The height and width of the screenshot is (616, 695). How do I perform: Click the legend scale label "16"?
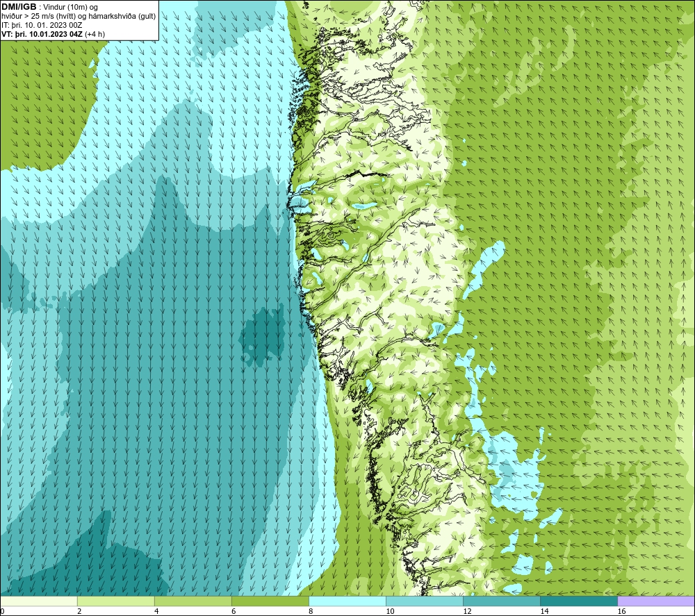click(x=621, y=611)
